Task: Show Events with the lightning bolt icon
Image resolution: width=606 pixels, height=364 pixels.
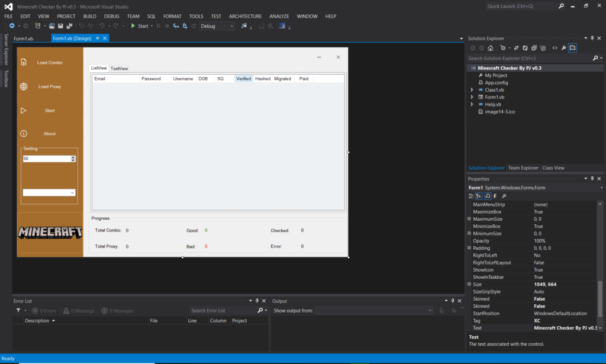Action: click(x=495, y=196)
